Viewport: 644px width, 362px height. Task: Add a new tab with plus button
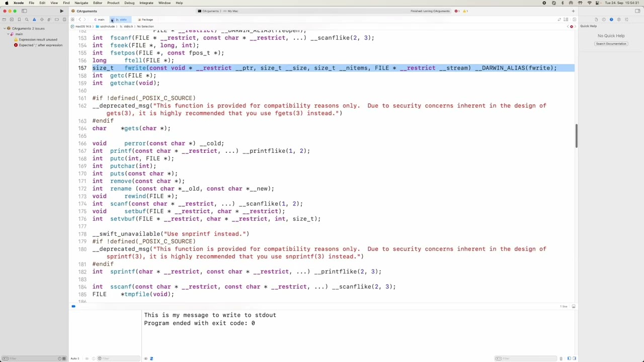pos(573,11)
